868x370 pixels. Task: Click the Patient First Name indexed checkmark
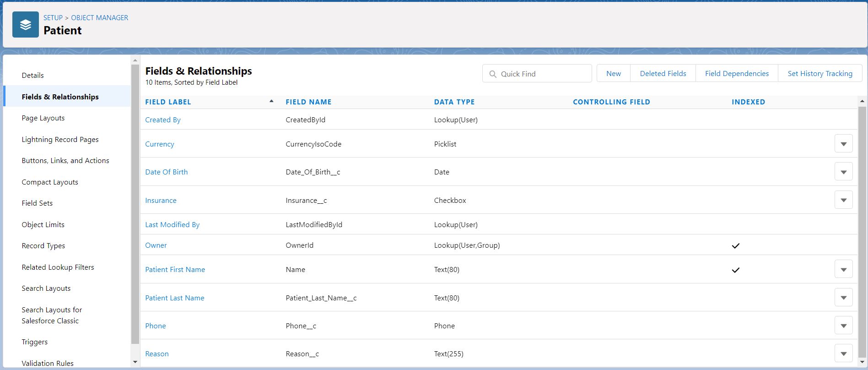point(735,270)
